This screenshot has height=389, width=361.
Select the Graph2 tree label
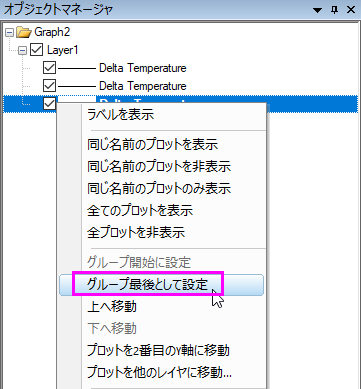tap(52, 32)
